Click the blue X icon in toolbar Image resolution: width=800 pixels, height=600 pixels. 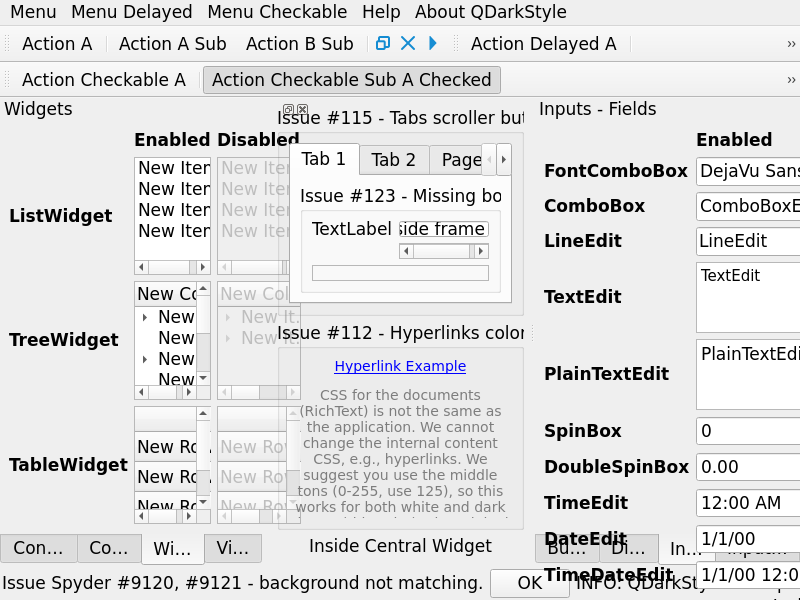[x=407, y=43]
